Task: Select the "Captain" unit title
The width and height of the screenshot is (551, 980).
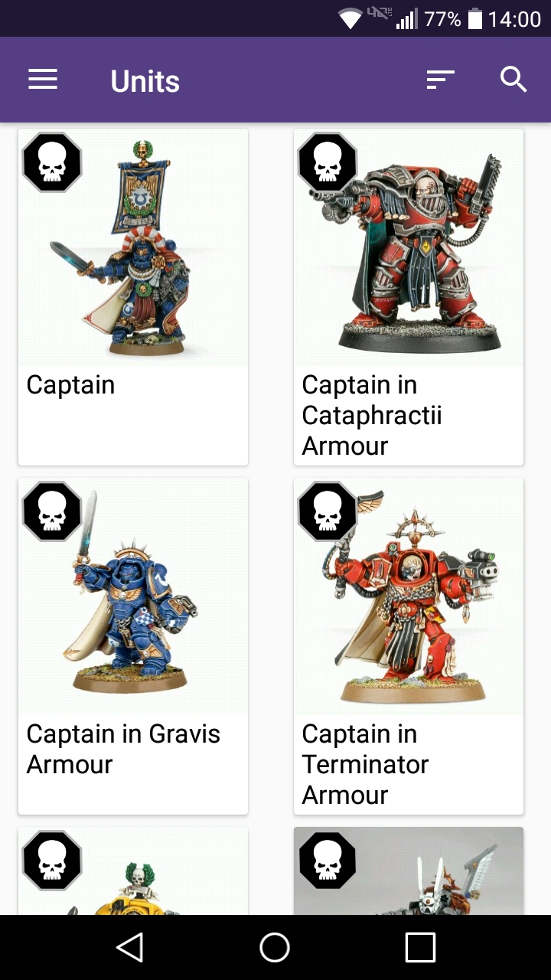Action: [x=70, y=385]
